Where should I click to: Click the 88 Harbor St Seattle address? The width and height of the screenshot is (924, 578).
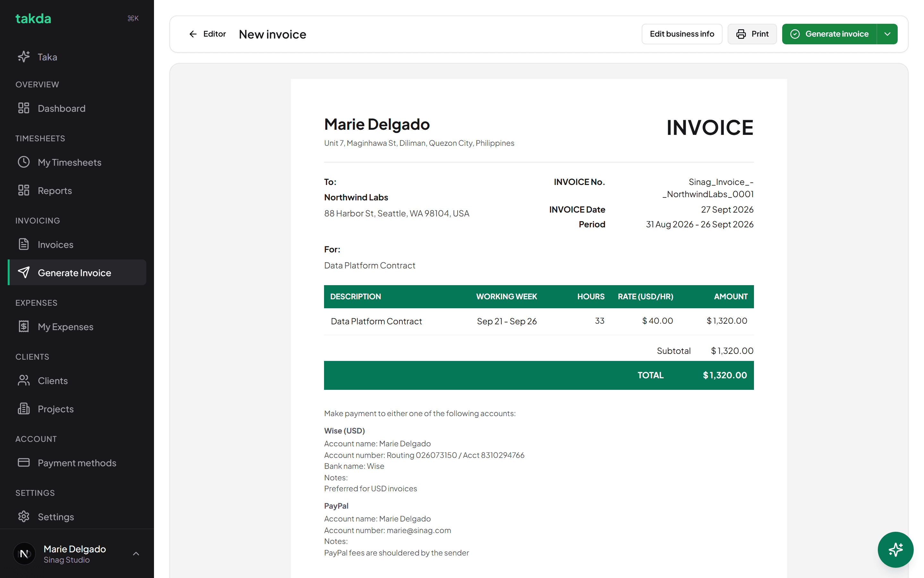[x=397, y=213]
